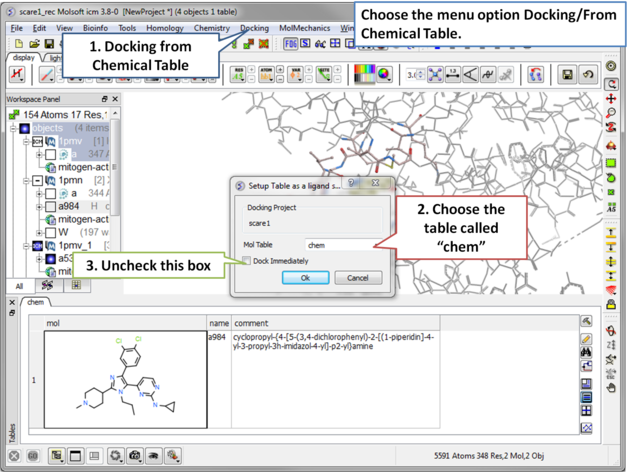Click the pencil edit icon beside the chem table
Image resolution: width=630 pixels, height=472 pixels.
586,338
